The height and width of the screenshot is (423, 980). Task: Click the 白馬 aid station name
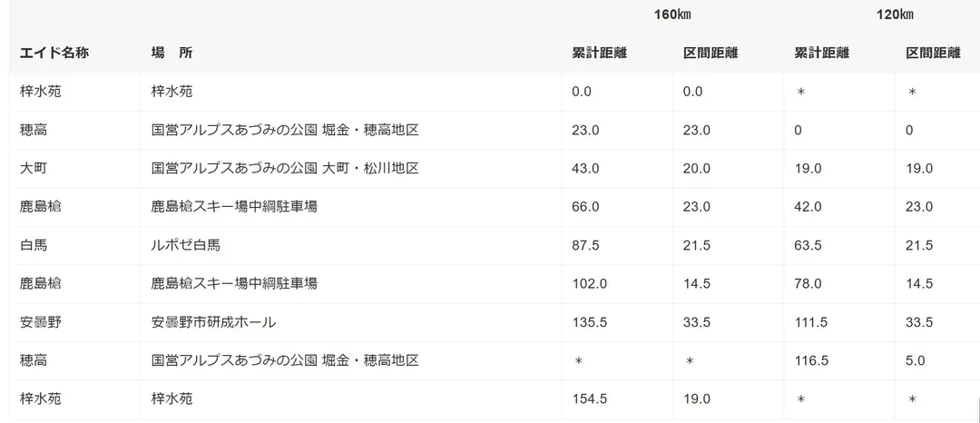(34, 245)
